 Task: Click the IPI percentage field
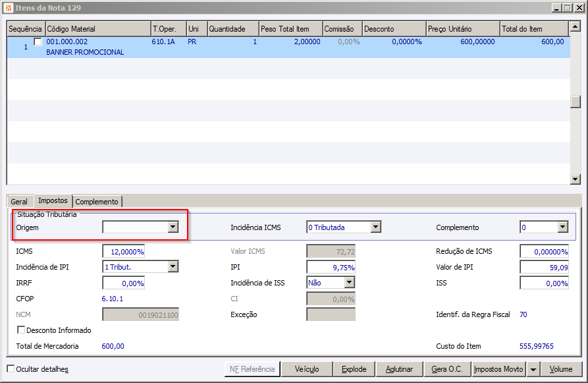pos(331,268)
